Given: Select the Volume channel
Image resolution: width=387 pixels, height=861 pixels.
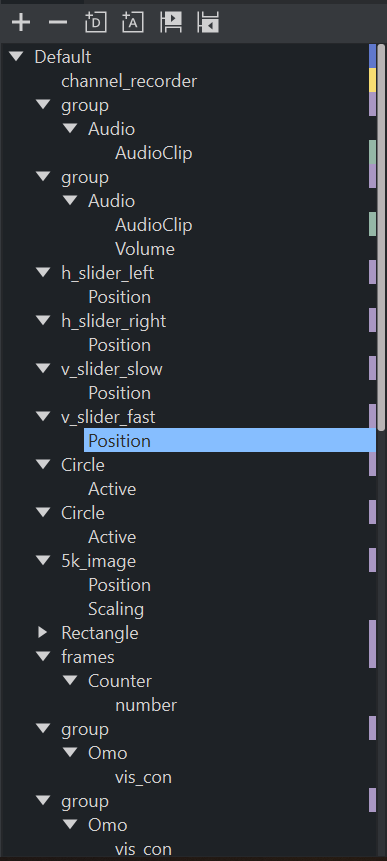Looking at the screenshot, I should tap(145, 249).
